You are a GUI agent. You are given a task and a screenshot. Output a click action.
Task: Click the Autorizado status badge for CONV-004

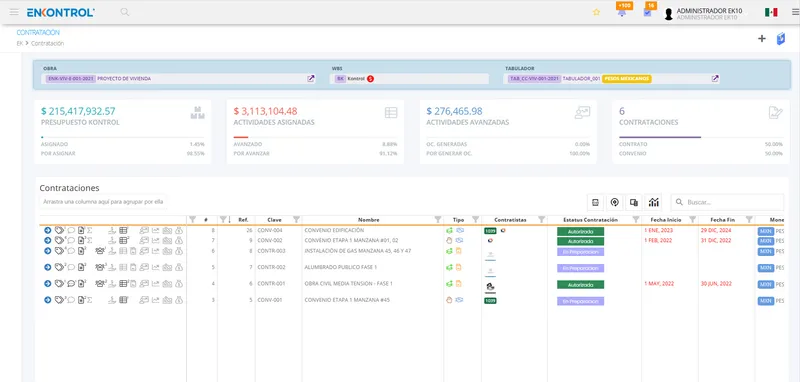pyautogui.click(x=580, y=231)
